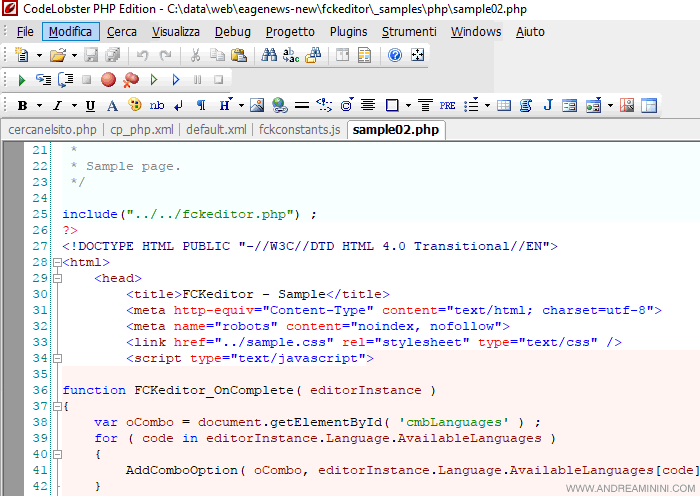Screen dimensions: 700x496
Task: Click the Full screen arrows icon
Action: click(417, 55)
